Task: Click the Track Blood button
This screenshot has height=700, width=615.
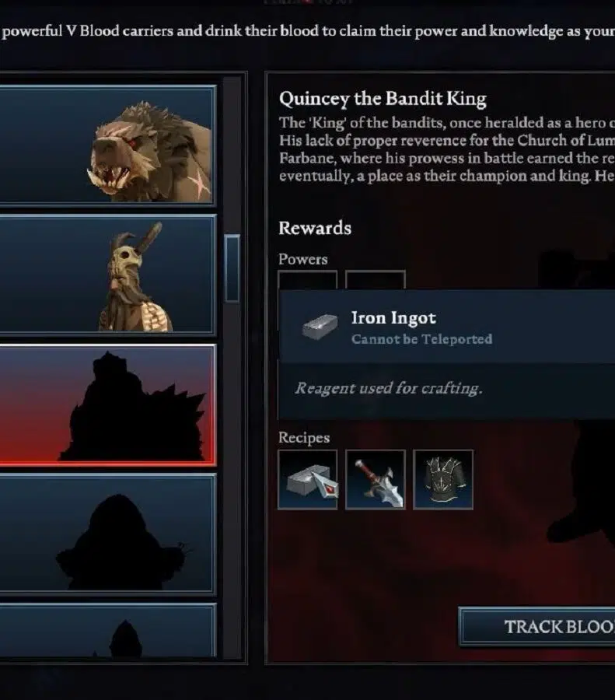Action: point(537,627)
